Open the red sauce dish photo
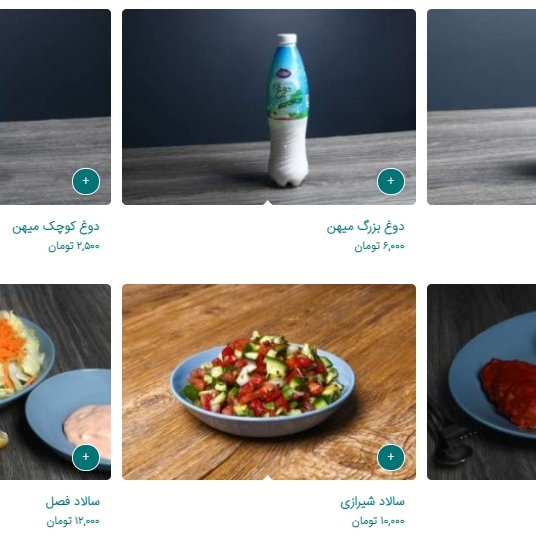The width and height of the screenshot is (536, 536). click(x=481, y=382)
